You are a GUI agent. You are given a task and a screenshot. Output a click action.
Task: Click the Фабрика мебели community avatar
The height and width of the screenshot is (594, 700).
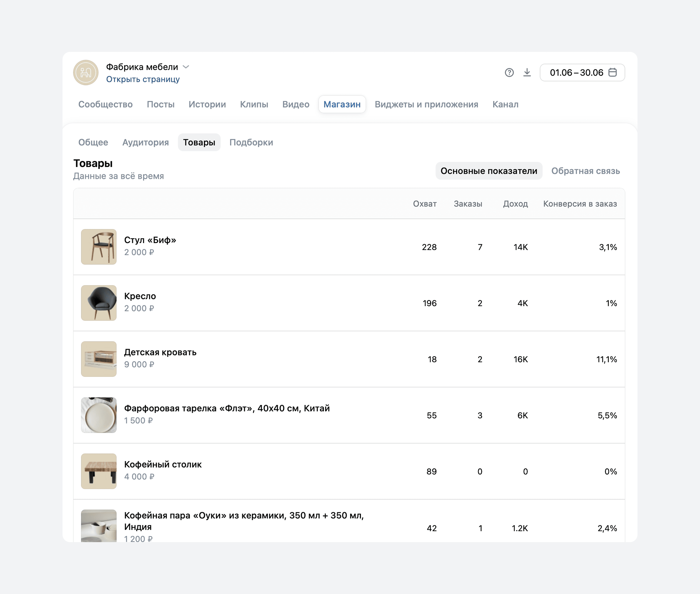click(86, 72)
